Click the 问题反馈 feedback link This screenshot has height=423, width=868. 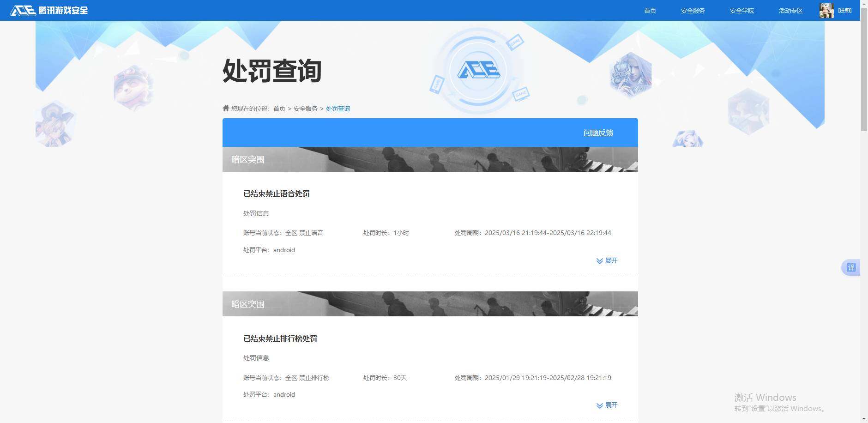597,133
